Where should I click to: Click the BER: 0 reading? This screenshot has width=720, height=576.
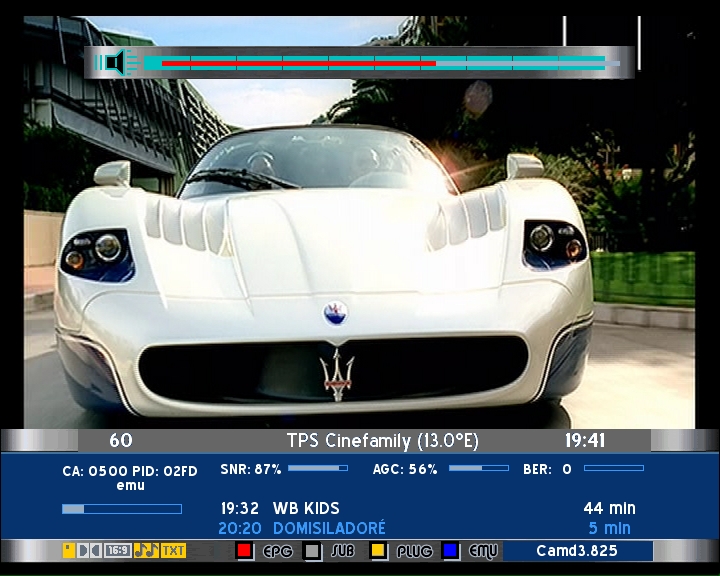tap(547, 469)
